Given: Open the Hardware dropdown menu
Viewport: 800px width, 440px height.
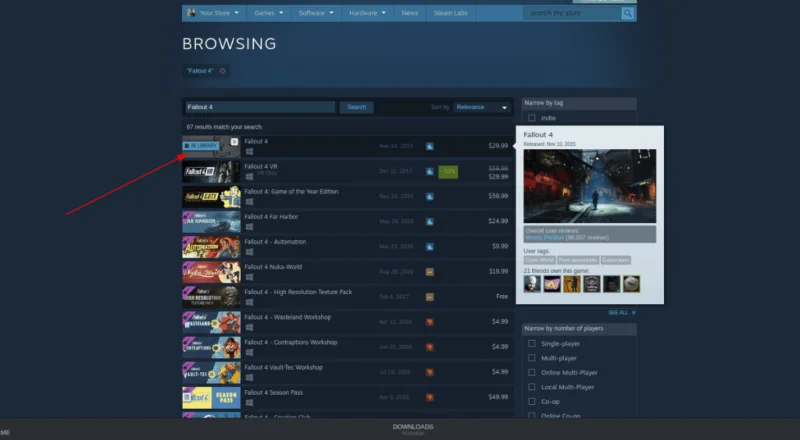Looking at the screenshot, I should click(367, 13).
